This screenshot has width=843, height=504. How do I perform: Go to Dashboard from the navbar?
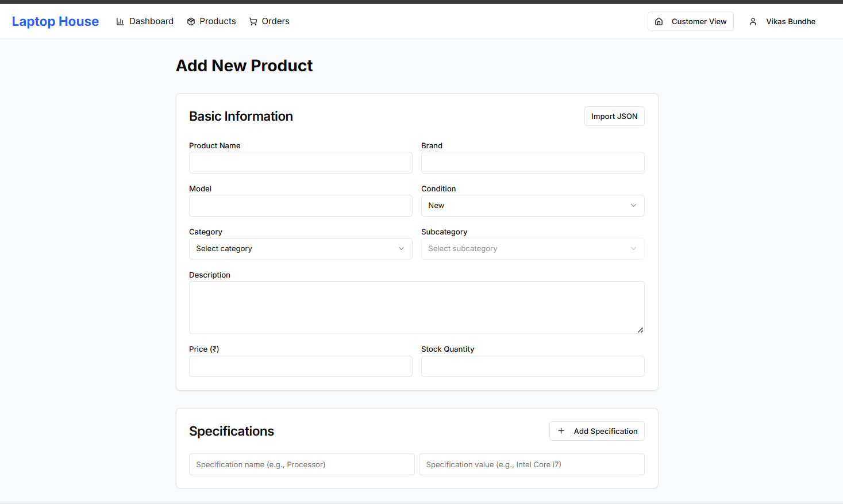[x=151, y=21]
